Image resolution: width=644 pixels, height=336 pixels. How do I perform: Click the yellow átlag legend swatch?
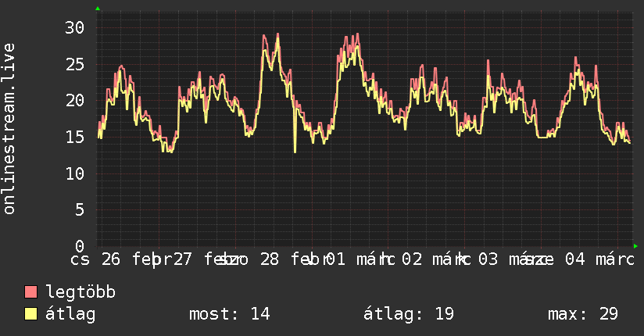coord(30,313)
